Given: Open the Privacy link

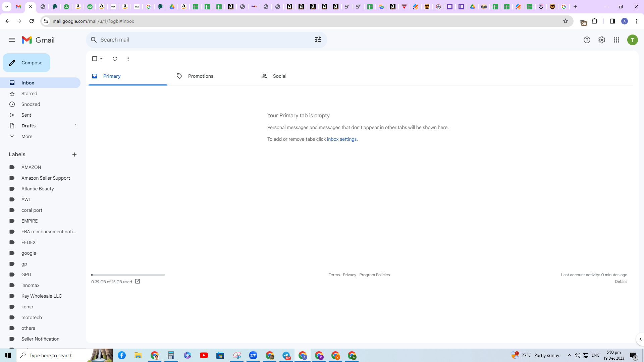Looking at the screenshot, I should click(x=350, y=275).
